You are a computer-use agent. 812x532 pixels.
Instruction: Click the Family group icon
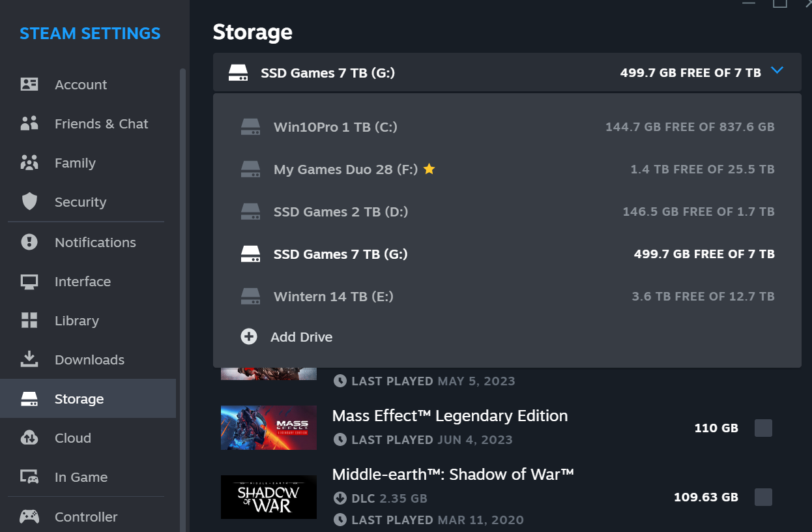tap(29, 163)
